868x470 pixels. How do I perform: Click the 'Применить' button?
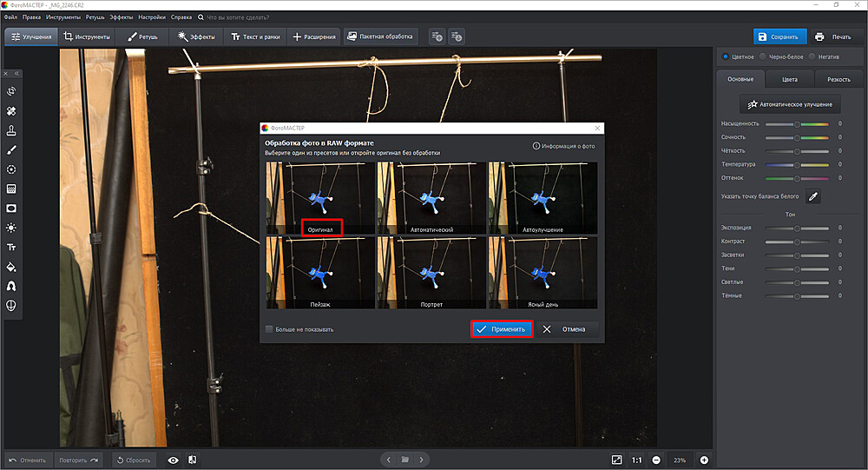coord(501,329)
